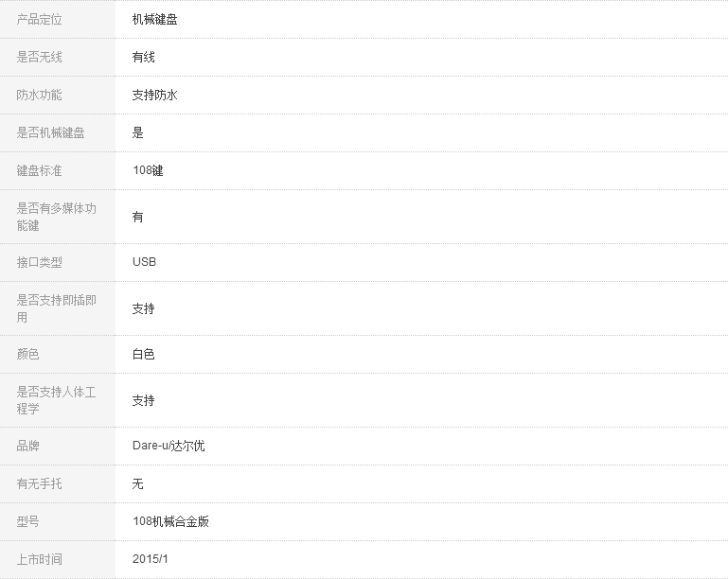The width and height of the screenshot is (728, 579).
Task: Click the 支持防水 value
Action: [x=154, y=95]
